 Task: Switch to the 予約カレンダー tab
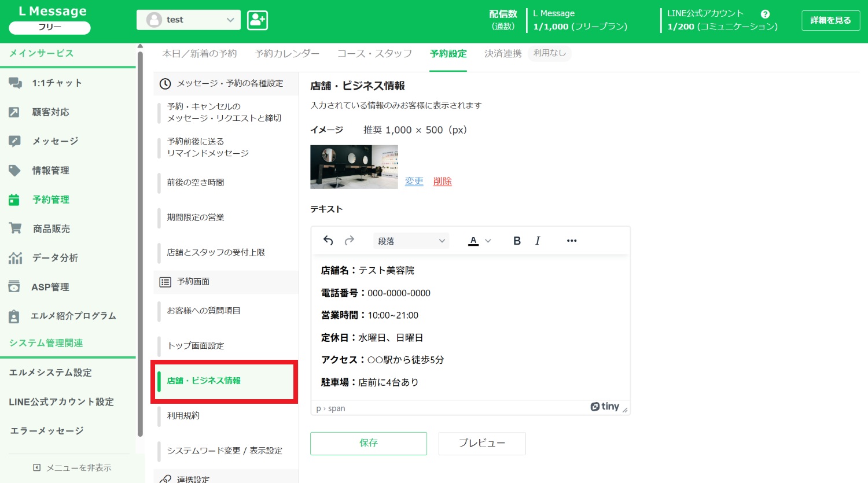click(x=287, y=54)
